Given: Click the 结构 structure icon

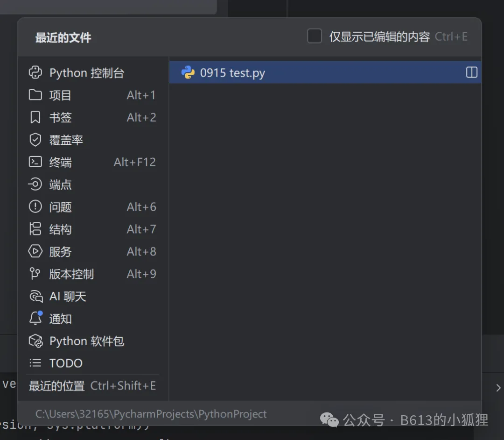Looking at the screenshot, I should (x=35, y=229).
